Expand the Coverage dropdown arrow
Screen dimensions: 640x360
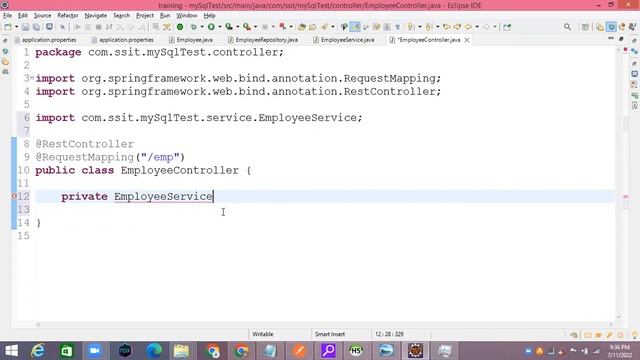coord(237,27)
